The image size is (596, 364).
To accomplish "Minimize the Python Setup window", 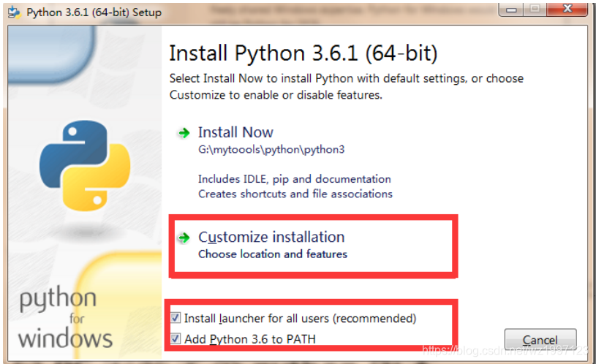I will [x=511, y=9].
